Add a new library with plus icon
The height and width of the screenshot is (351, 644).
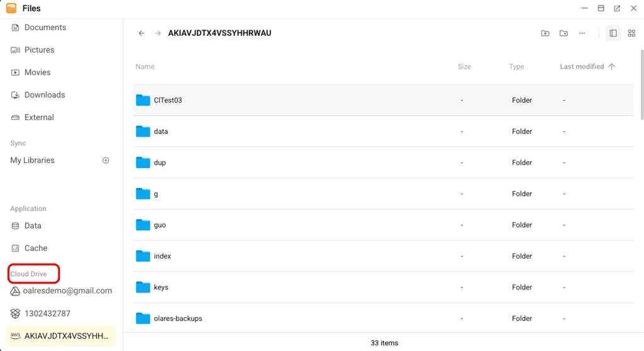[x=106, y=160]
